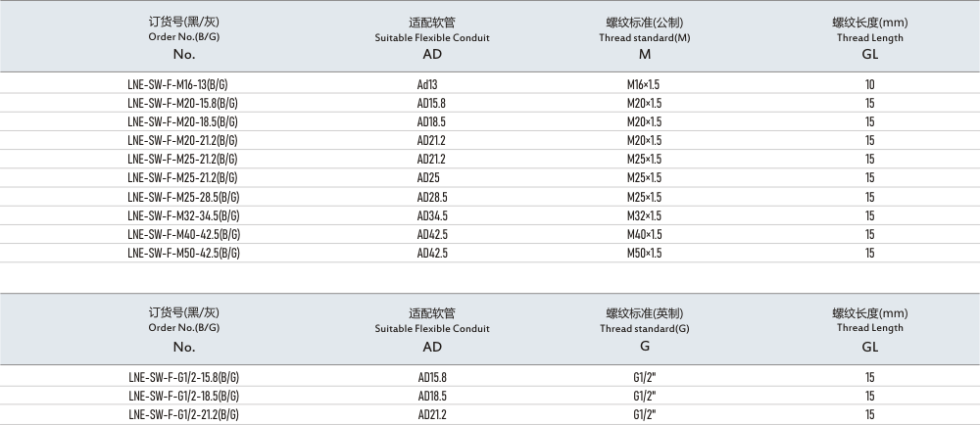Click the M32×1.5 thread cell

(644, 215)
